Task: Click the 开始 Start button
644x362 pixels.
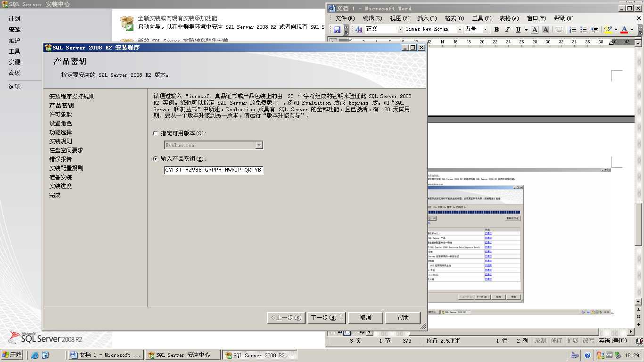Action: pyautogui.click(x=12, y=355)
